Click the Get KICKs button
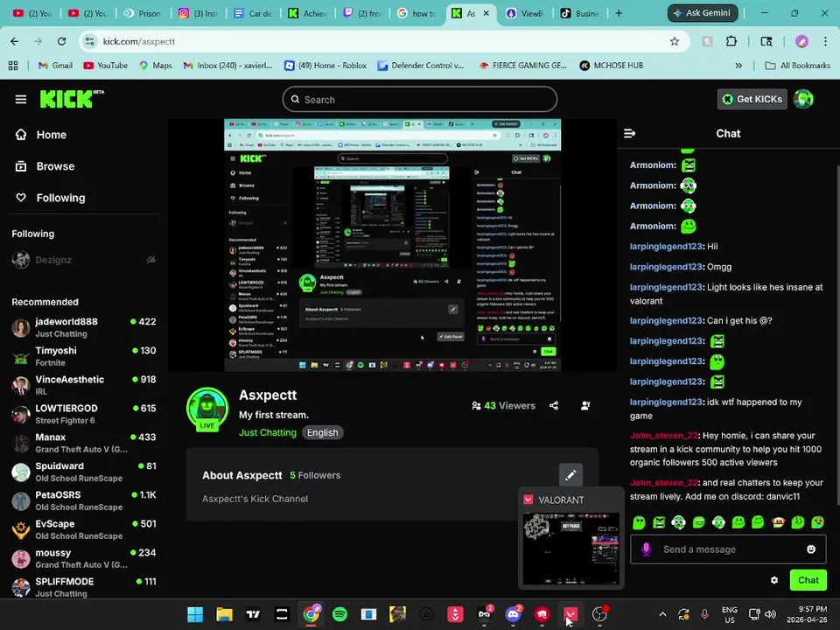The width and height of the screenshot is (840, 630). pos(752,99)
